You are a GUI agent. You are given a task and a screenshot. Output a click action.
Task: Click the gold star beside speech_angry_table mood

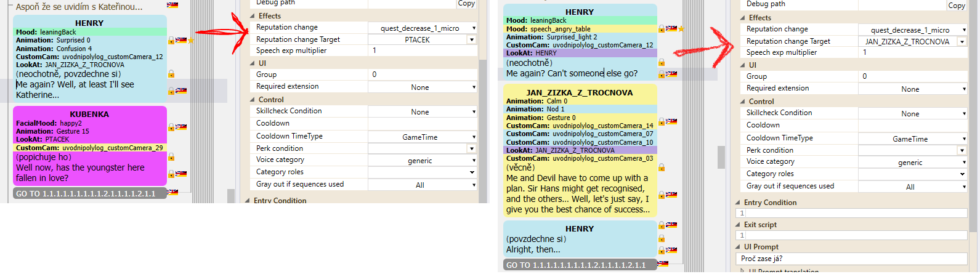point(681,29)
